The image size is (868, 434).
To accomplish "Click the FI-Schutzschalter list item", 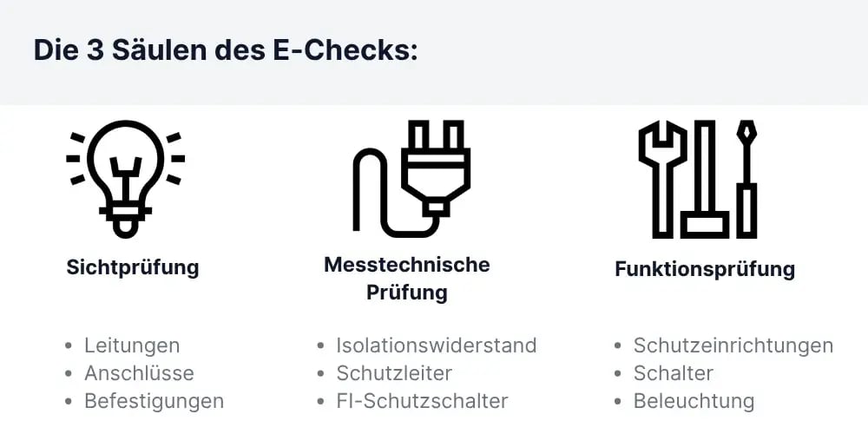I will coord(422,401).
